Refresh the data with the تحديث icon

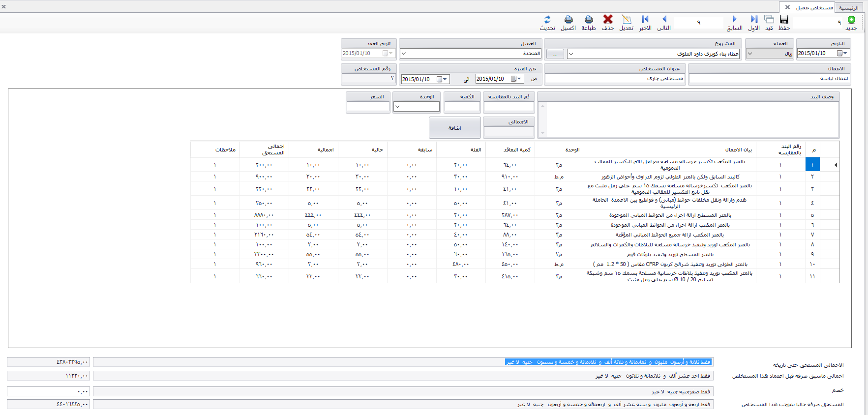547,20
